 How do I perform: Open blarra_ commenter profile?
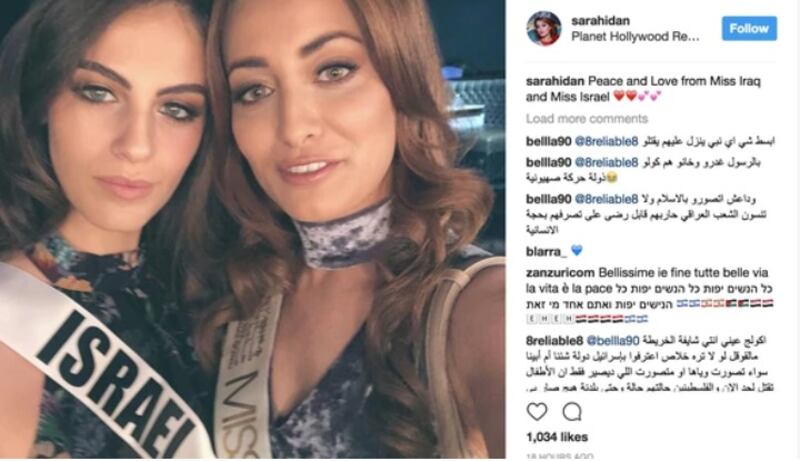546,251
